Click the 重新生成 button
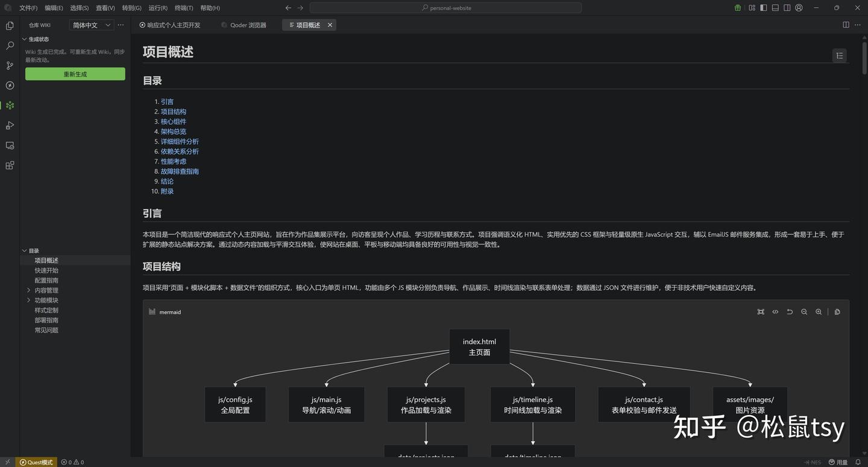 tap(75, 74)
